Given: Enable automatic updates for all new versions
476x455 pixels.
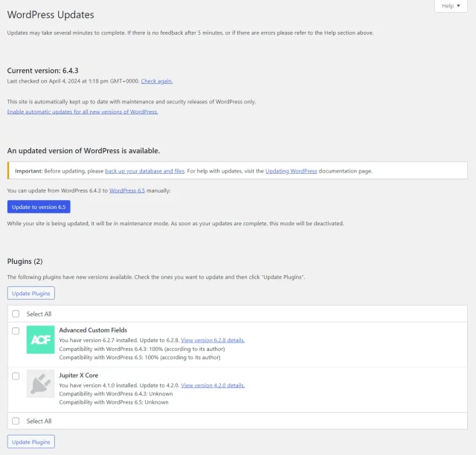Looking at the screenshot, I should tap(83, 112).
